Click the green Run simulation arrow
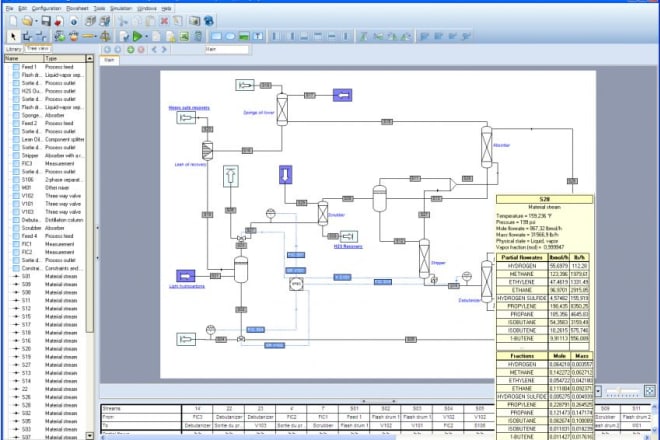The width and height of the screenshot is (660, 440). click(x=137, y=37)
